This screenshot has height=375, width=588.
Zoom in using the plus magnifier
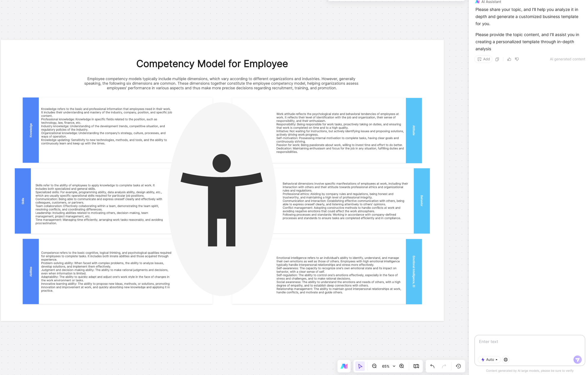(401, 366)
